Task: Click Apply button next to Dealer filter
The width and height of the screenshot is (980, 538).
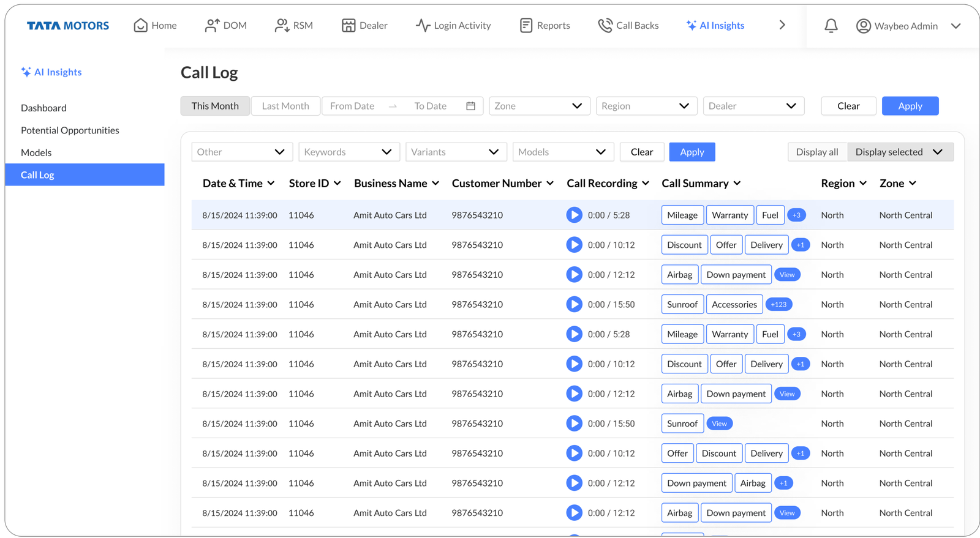Action: tap(910, 106)
